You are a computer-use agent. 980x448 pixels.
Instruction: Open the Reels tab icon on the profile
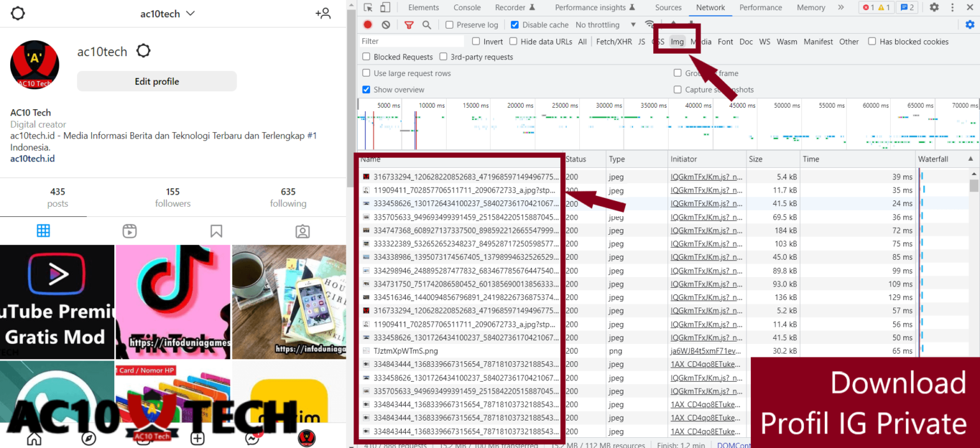click(x=130, y=230)
